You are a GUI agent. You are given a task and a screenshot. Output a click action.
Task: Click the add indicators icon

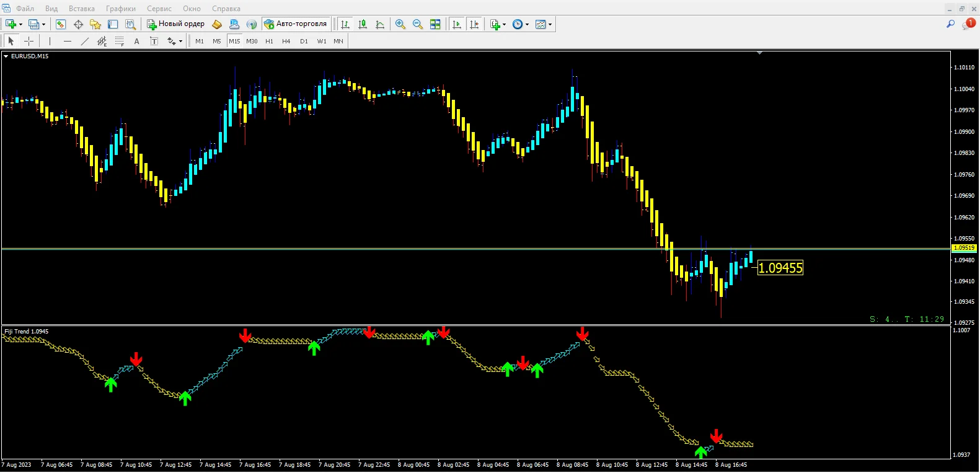(495, 24)
